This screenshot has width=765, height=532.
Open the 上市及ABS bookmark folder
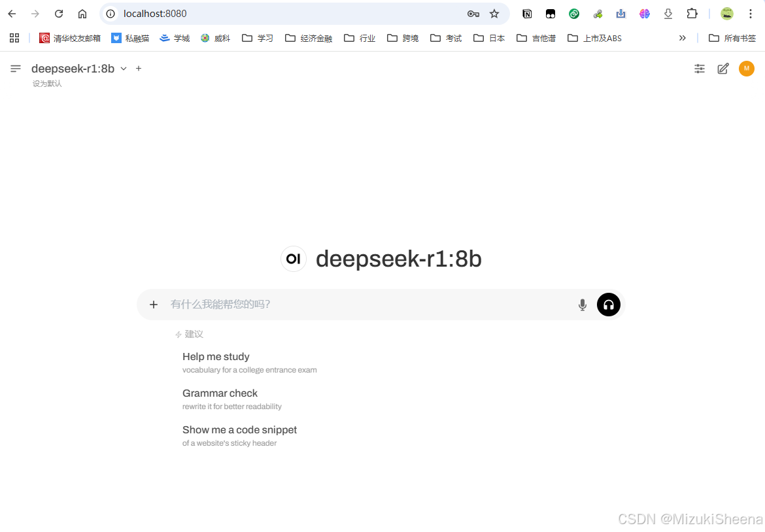pyautogui.click(x=595, y=38)
